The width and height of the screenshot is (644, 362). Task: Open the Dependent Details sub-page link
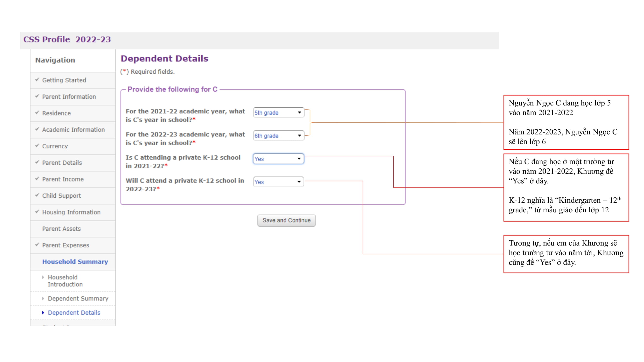[x=74, y=313]
